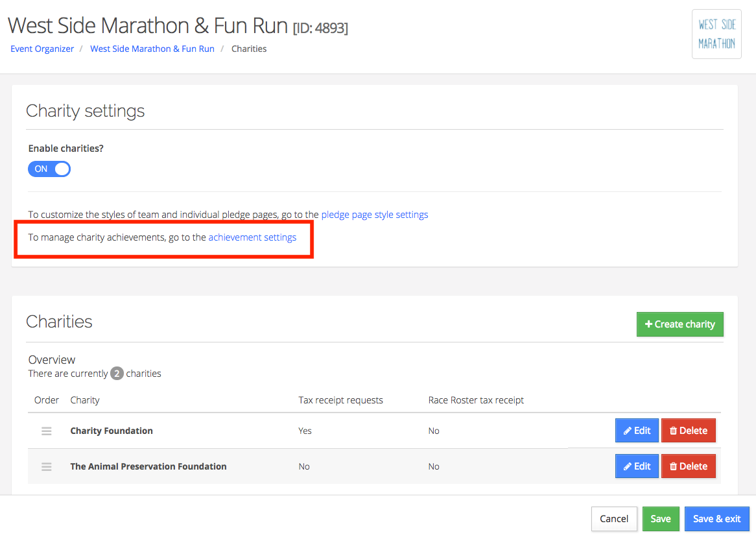Click the West Side Marathon logo thumbnail

tap(716, 34)
